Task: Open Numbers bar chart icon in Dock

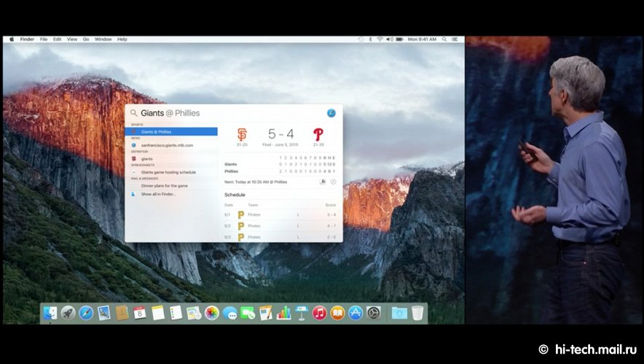Action: pos(284,313)
